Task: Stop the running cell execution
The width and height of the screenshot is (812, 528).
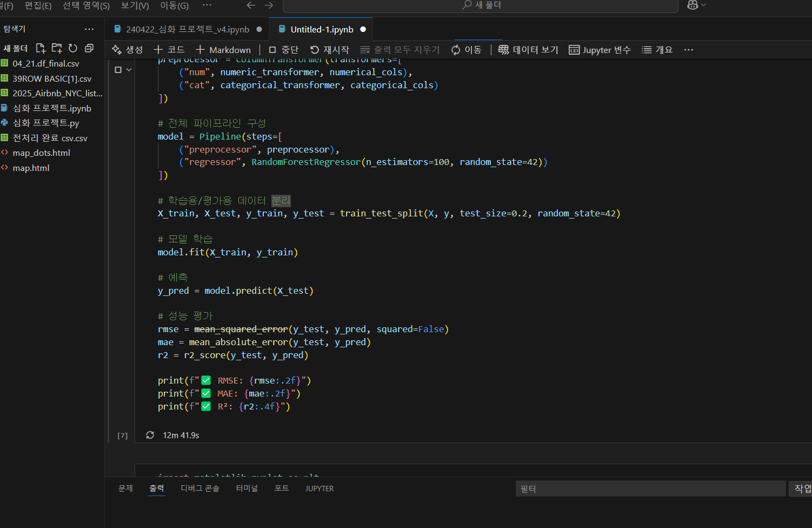Action: tap(118, 70)
